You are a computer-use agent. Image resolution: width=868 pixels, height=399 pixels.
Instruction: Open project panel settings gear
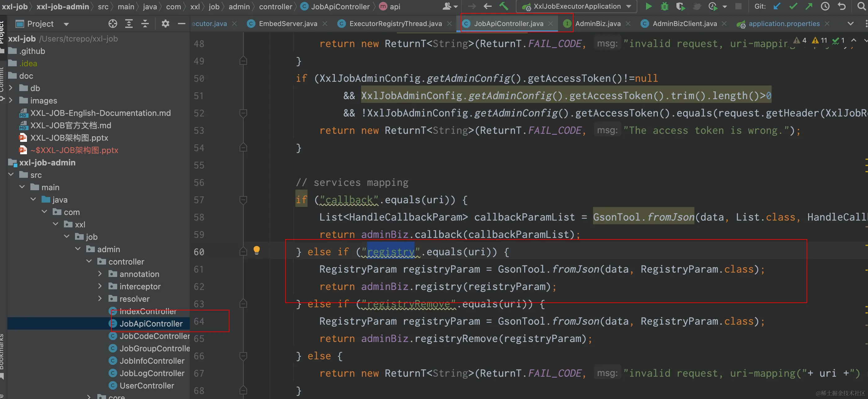coord(165,24)
